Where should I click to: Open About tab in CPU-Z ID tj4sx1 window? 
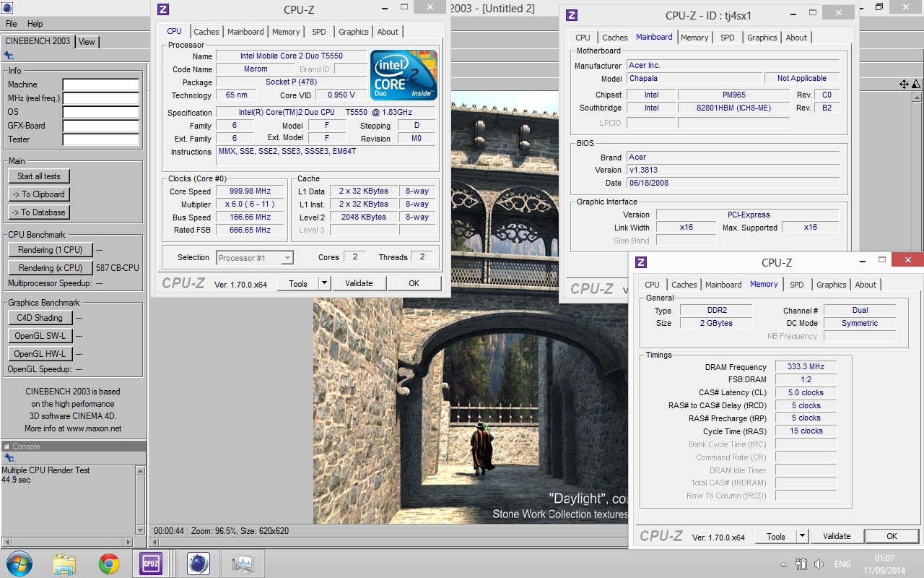point(796,38)
